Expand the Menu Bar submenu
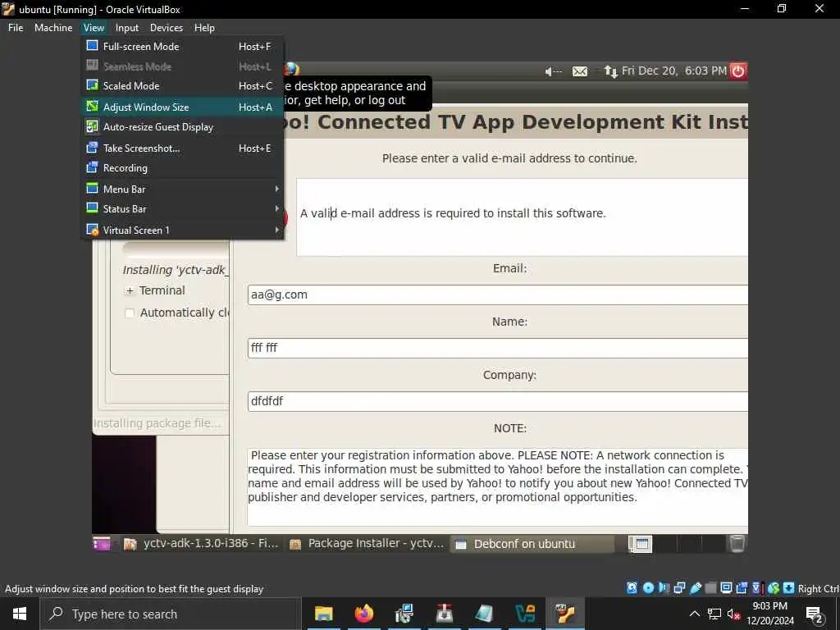840x630 pixels. point(182,189)
